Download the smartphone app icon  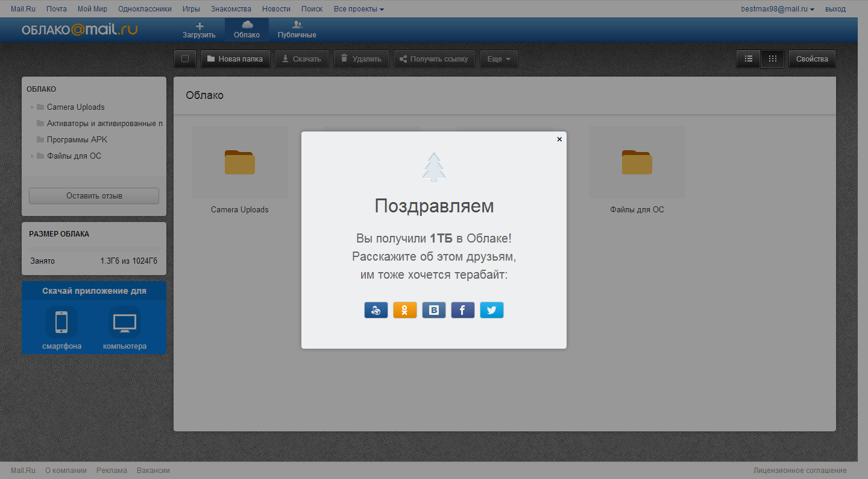(x=61, y=322)
